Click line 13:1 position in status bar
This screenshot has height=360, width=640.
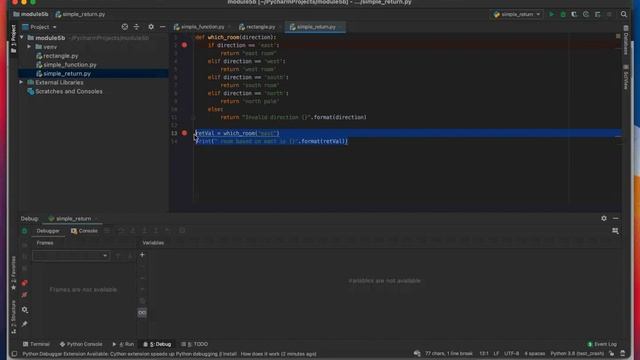tap(484, 353)
